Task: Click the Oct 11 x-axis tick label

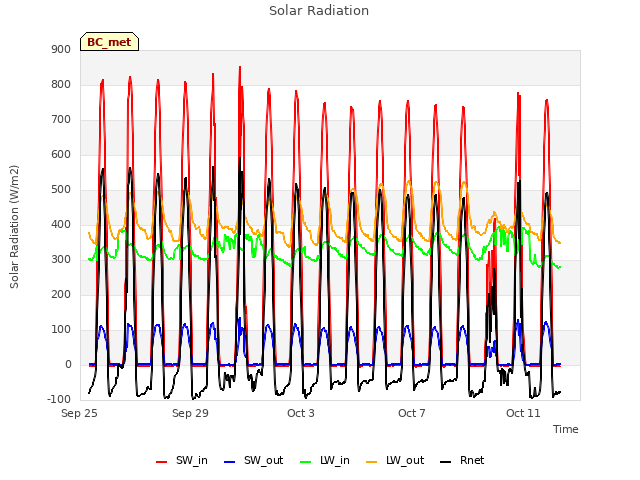Action: pyautogui.click(x=523, y=413)
